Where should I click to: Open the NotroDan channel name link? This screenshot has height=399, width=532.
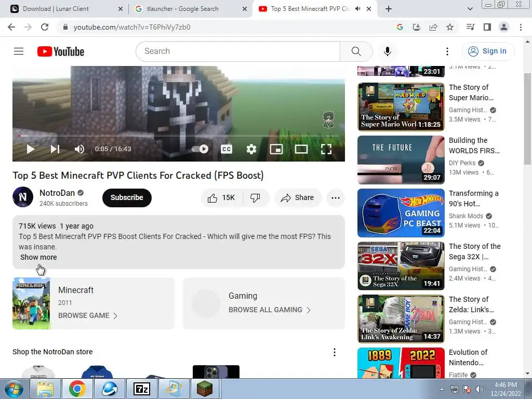point(57,193)
